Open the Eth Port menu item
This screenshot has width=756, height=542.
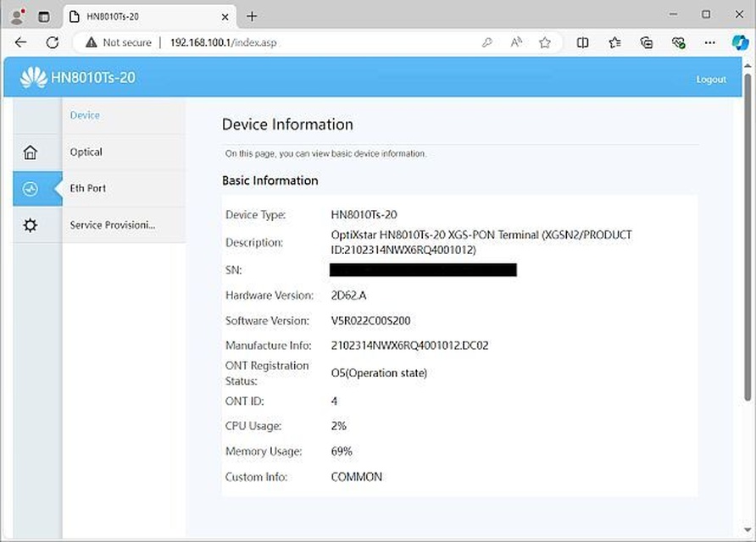pos(88,188)
